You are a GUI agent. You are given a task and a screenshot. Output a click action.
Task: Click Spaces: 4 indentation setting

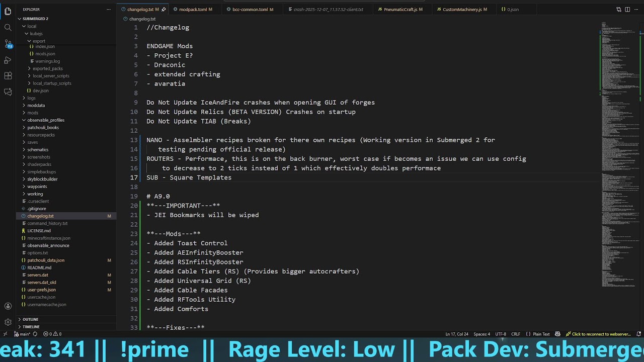pos(481,334)
